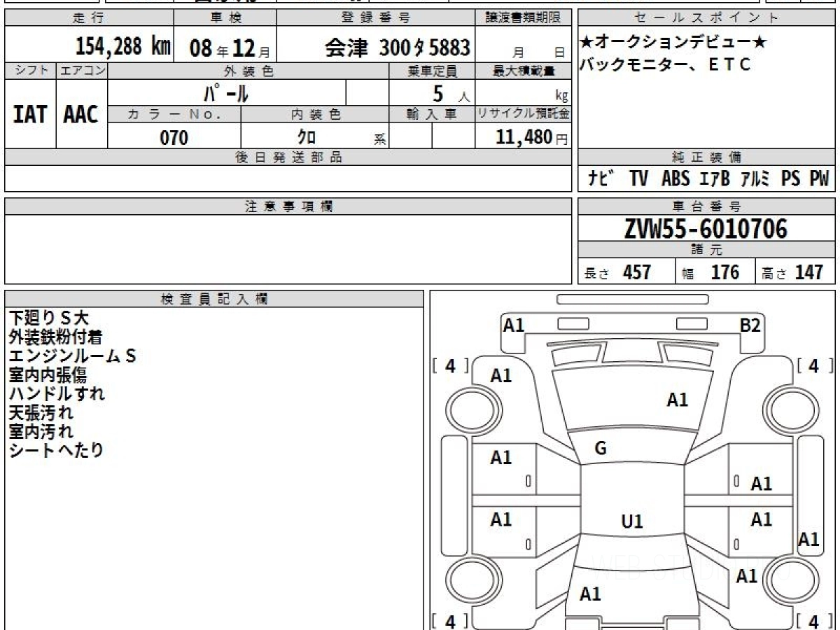
Task: Click the ★オークションデビュー★ sales point line
Action: [673, 43]
